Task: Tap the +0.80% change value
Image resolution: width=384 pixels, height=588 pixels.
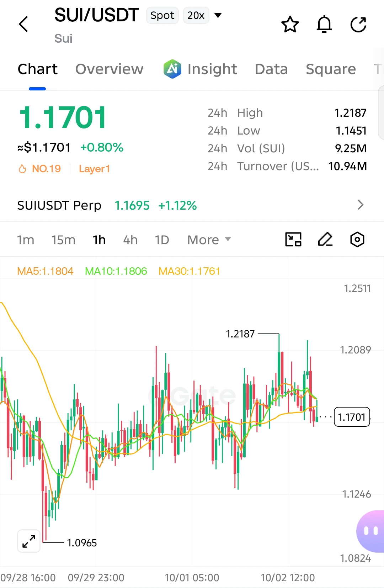Action: (102, 147)
